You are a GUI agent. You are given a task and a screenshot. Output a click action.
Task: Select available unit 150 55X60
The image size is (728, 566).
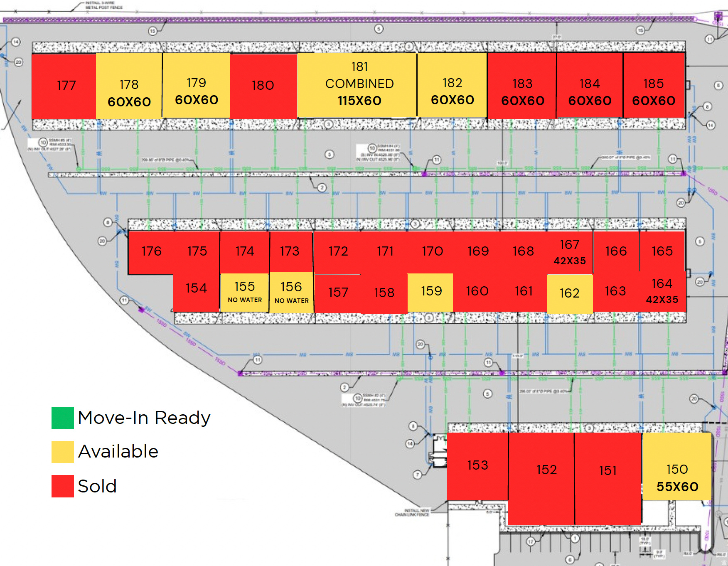677,466
